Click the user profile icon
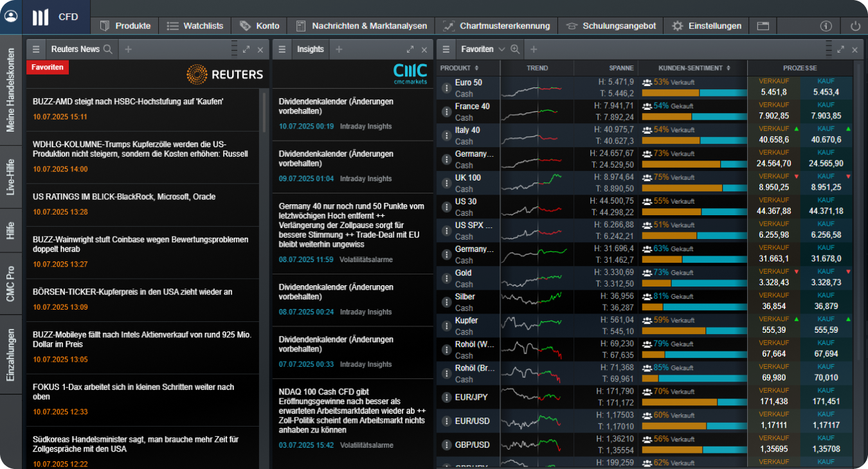 [x=11, y=16]
